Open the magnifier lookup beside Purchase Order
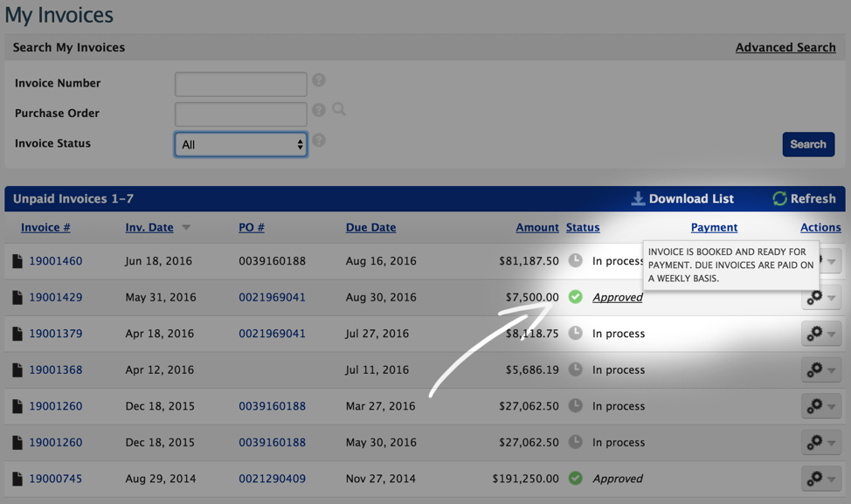The image size is (851, 504). (339, 109)
